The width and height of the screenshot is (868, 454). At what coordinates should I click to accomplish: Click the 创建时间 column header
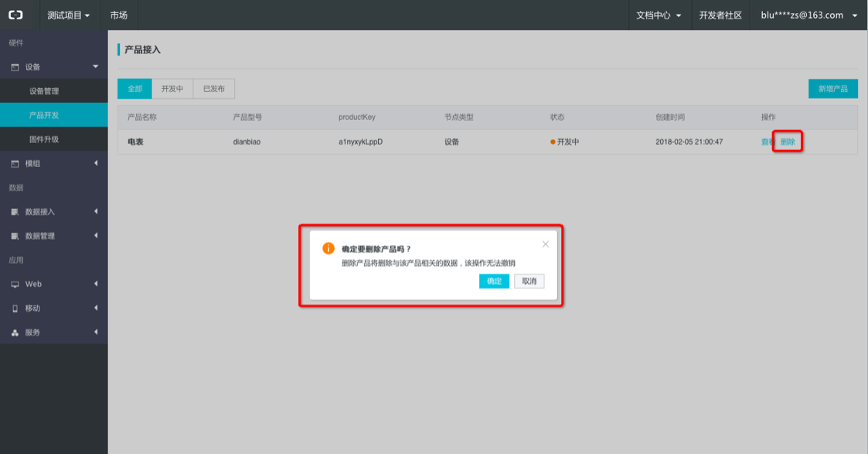tap(670, 117)
